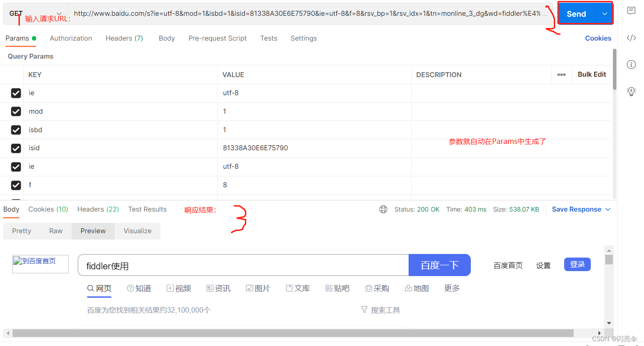Open the 设置 link
644x346 pixels.
click(543, 266)
